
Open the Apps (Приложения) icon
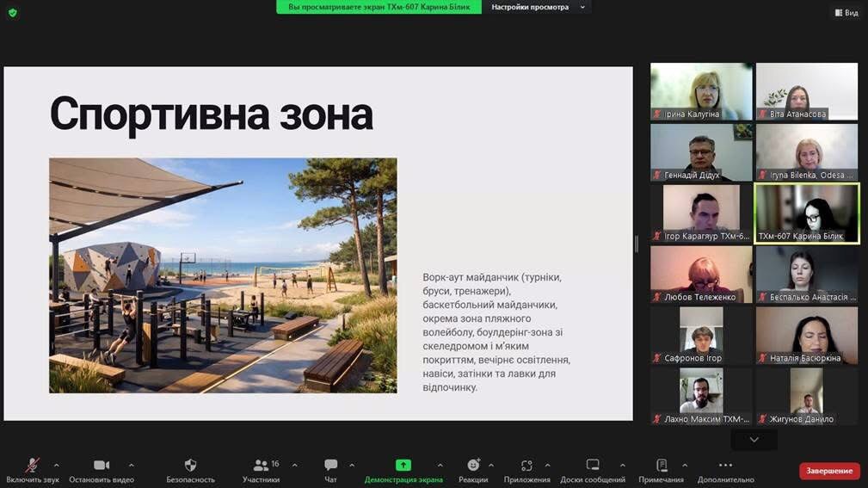pyautogui.click(x=526, y=466)
